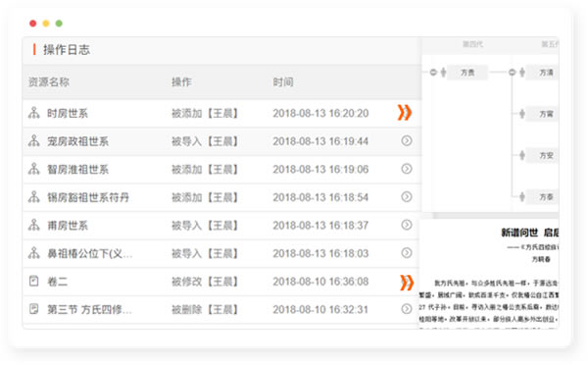The width and height of the screenshot is (588, 365).
Task: Click document icon beside 卷二
Action: tap(33, 281)
